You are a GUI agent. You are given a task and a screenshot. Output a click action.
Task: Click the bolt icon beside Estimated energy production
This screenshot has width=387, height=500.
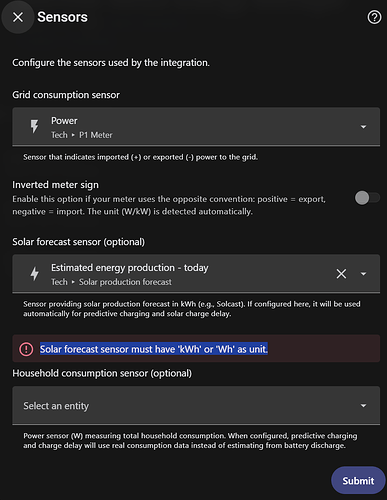click(x=34, y=274)
